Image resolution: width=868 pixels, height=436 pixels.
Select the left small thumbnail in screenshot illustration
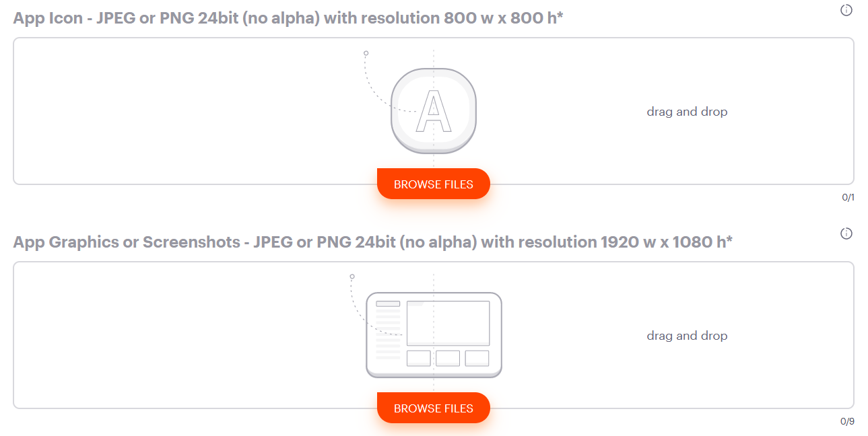coord(418,358)
